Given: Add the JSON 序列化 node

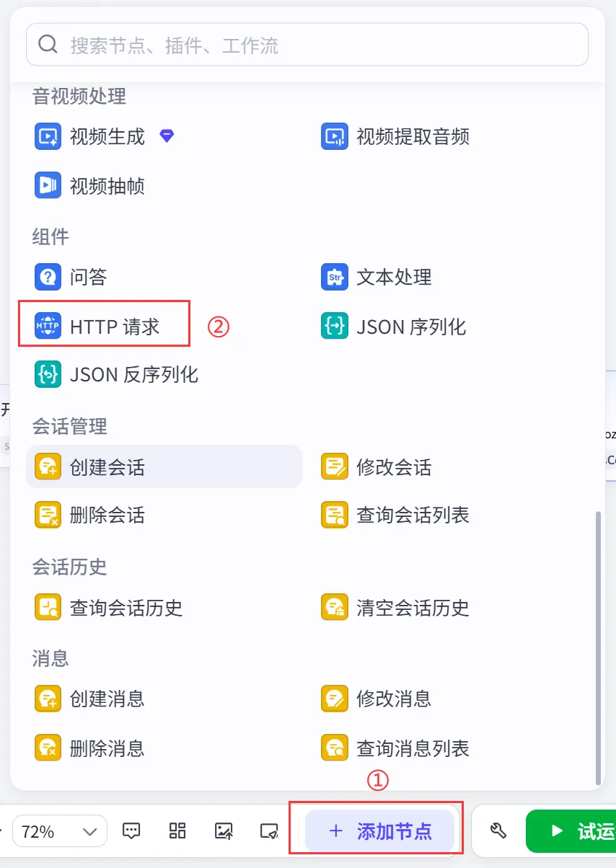Looking at the screenshot, I should tap(394, 327).
